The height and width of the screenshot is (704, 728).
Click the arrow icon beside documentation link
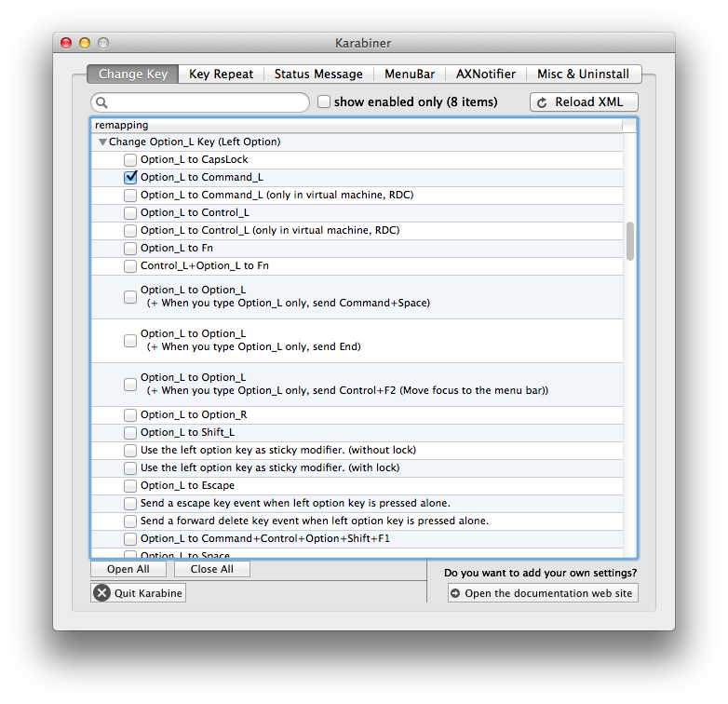coord(455,593)
